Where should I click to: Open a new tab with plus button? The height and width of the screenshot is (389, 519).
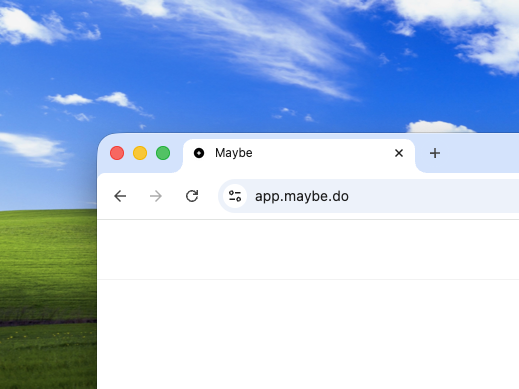tap(435, 153)
